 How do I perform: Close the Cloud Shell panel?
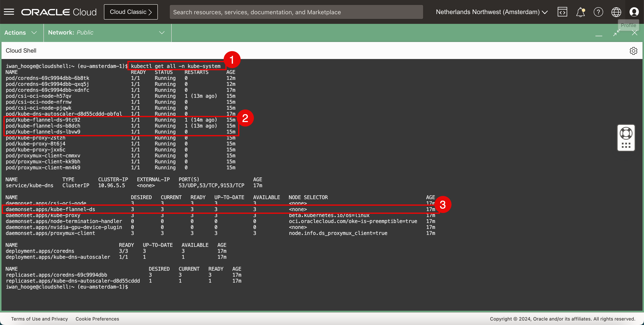click(634, 33)
